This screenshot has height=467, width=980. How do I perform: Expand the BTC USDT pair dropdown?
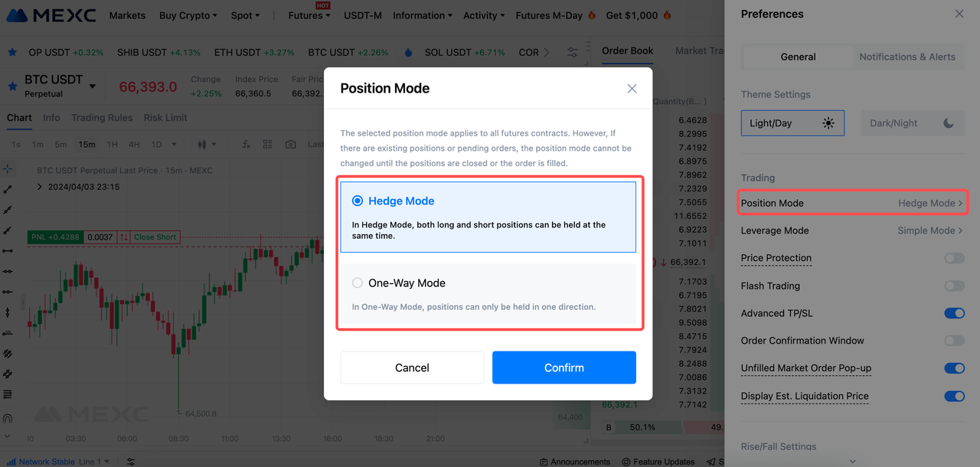[x=93, y=87]
